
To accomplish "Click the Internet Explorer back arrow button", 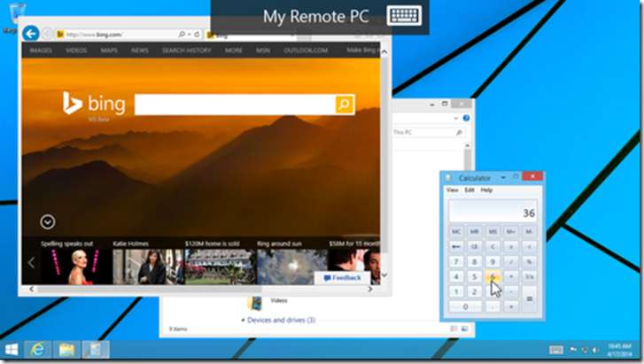I will tap(32, 34).
